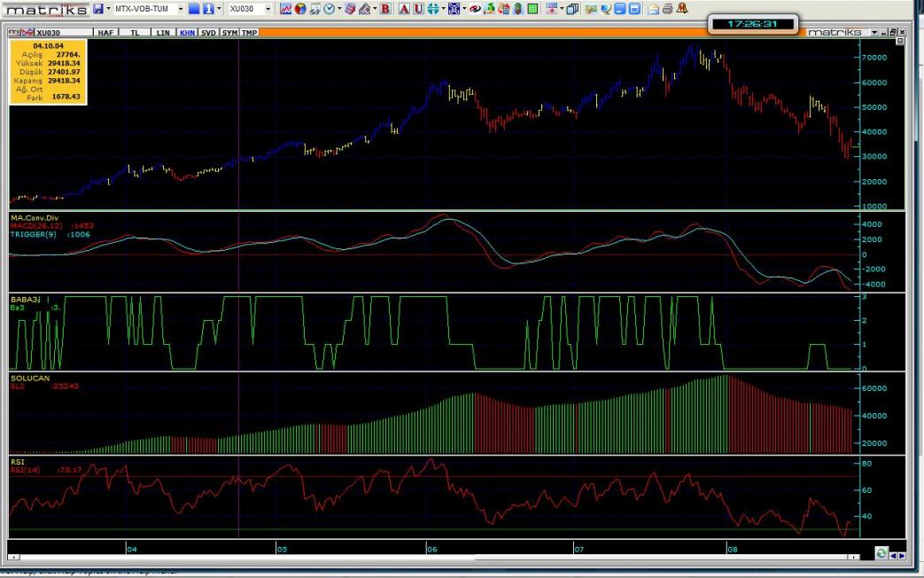Click the SYM button in chart header
This screenshot has width=924, height=578.
coord(229,32)
